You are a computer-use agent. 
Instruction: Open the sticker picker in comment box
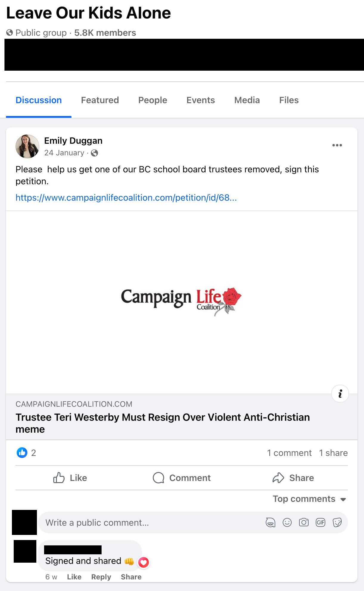pyautogui.click(x=337, y=522)
